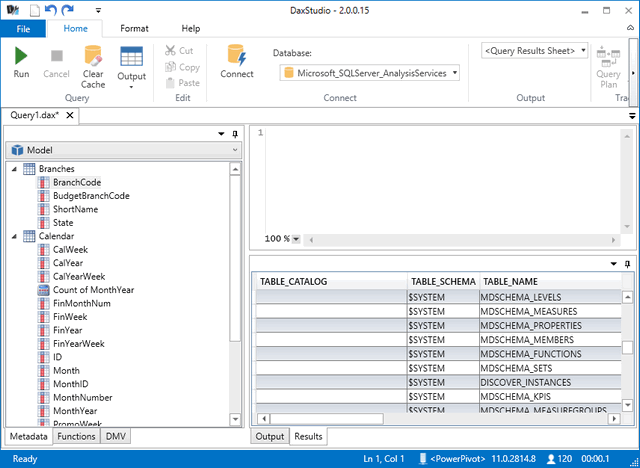Select the Results tab
The width and height of the screenshot is (640, 468).
pos(308,436)
